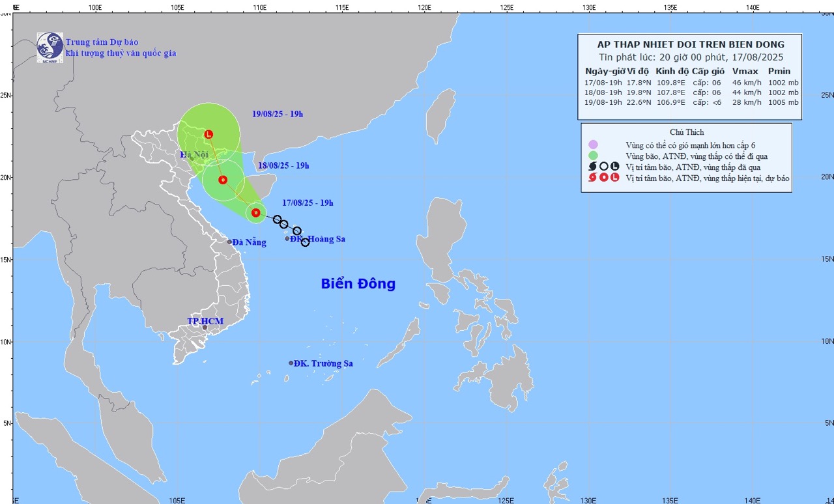The image size is (834, 504).
Task: Click the green circle in the legend
Action: click(x=593, y=156)
